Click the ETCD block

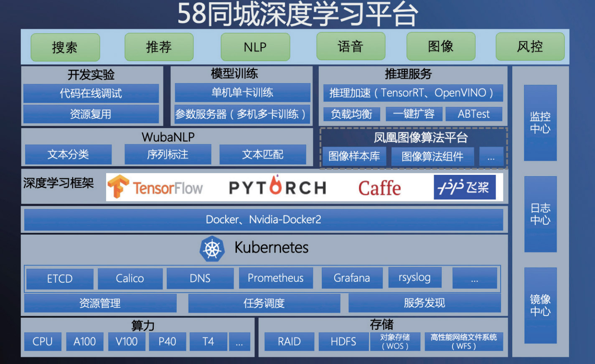tap(60, 278)
